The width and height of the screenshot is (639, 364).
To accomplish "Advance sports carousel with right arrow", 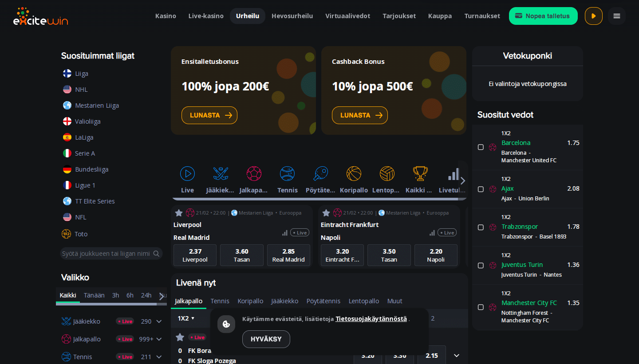I will click(x=463, y=180).
